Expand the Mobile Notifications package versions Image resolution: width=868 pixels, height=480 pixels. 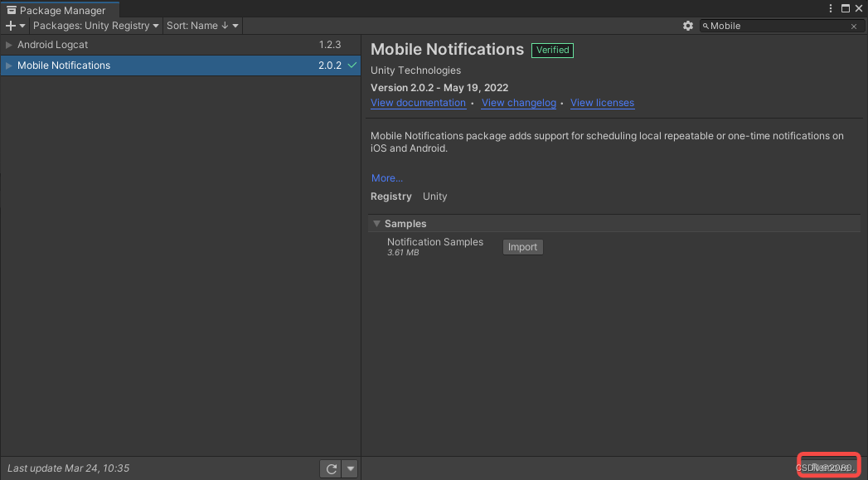(x=9, y=65)
